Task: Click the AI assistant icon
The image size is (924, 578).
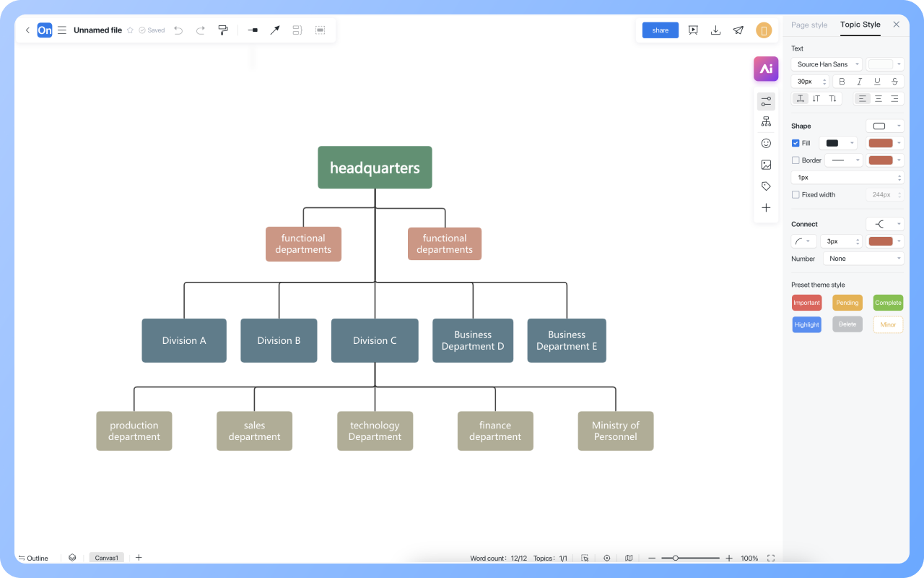Action: pos(766,69)
